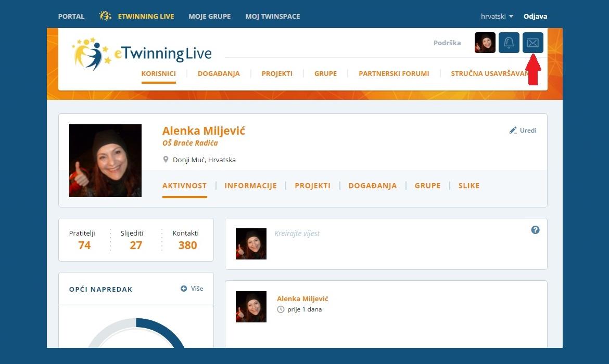Image resolution: width=609 pixels, height=364 pixels.
Task: Click the eTwinning Live logo
Action: (x=142, y=53)
